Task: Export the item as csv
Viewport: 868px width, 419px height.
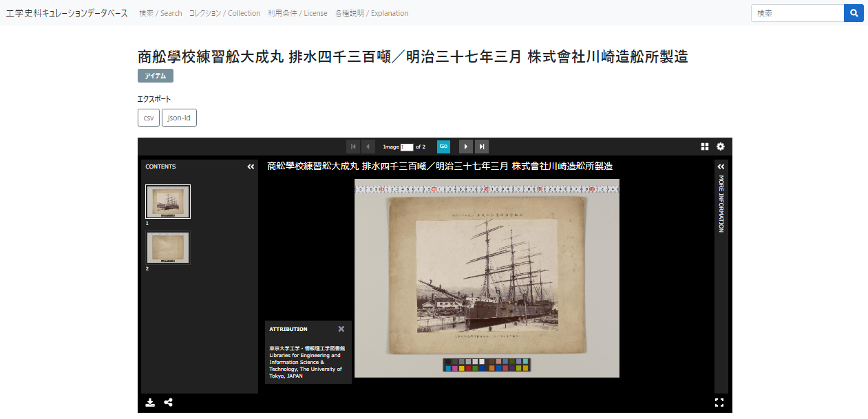Action: point(149,118)
